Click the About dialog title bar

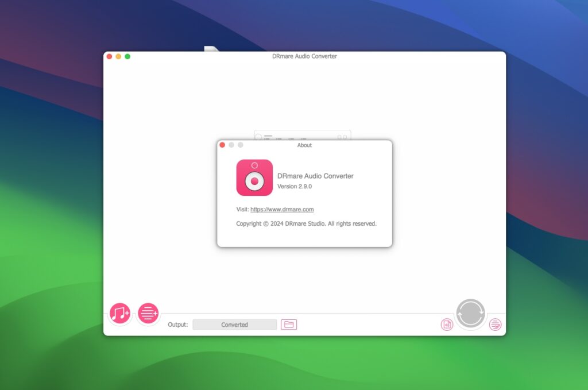[304, 145]
